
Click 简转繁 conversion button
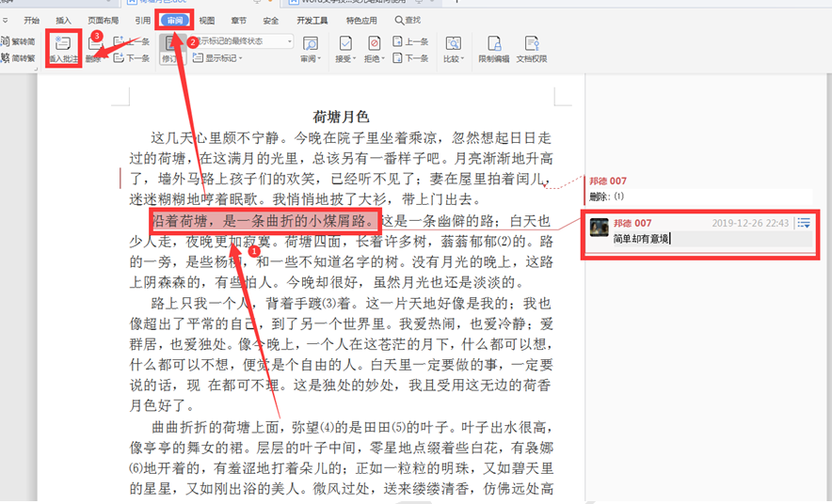point(18,57)
